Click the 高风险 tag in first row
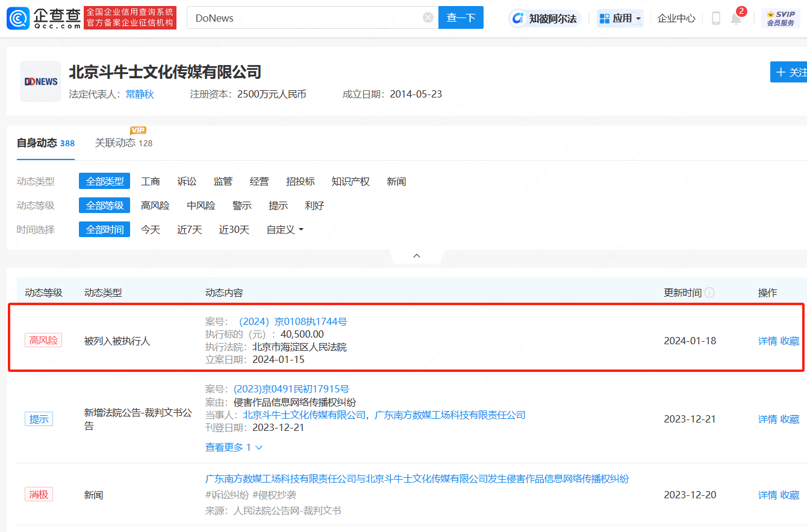Image resolution: width=807 pixels, height=532 pixels. click(43, 340)
